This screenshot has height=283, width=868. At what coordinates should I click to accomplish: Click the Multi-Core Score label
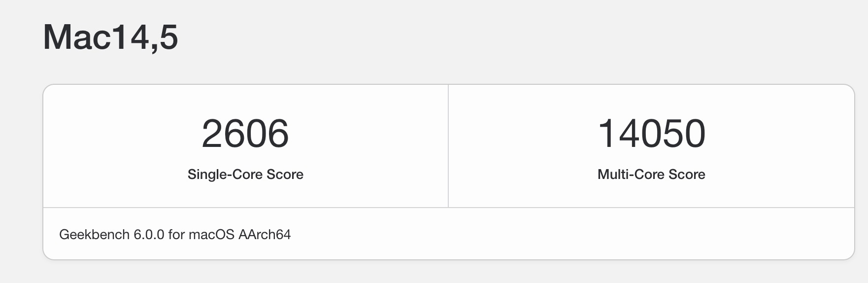pyautogui.click(x=651, y=174)
